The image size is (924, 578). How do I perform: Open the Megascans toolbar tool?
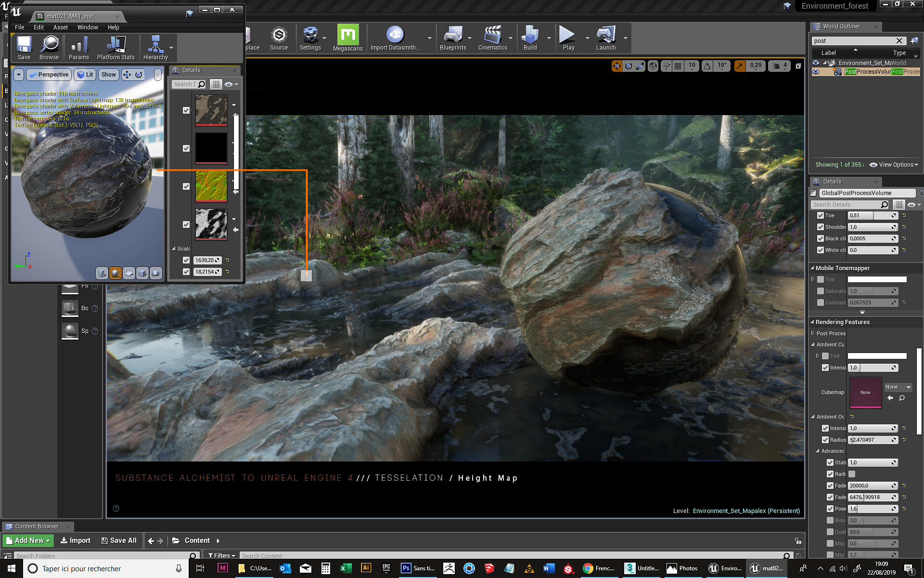[x=348, y=38]
